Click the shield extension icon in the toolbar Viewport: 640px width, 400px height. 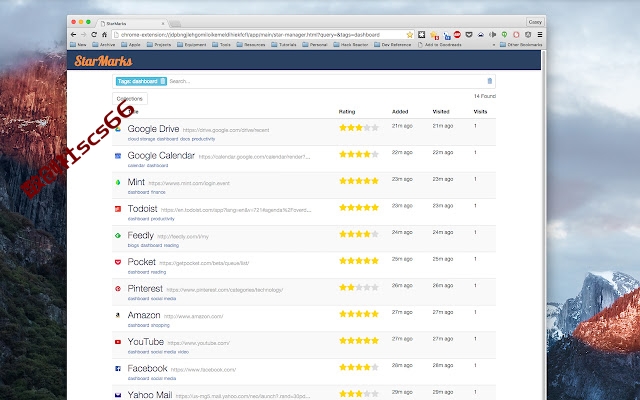[x=528, y=35]
